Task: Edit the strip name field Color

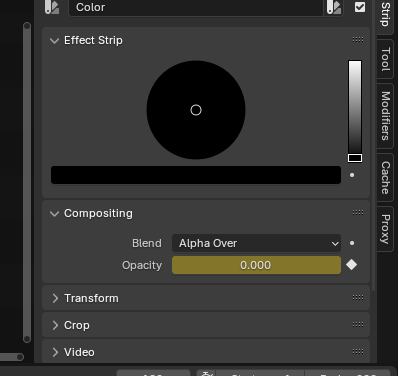Action: coord(196,7)
